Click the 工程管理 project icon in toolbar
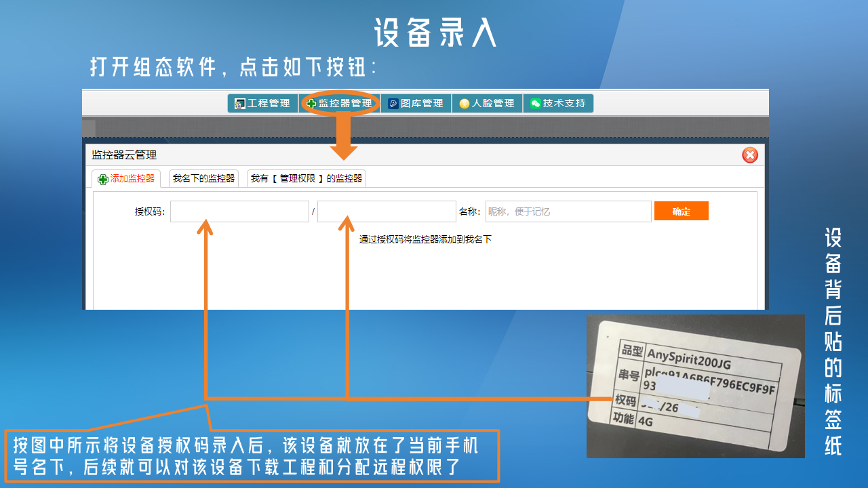The width and height of the screenshot is (868, 488). coord(239,104)
